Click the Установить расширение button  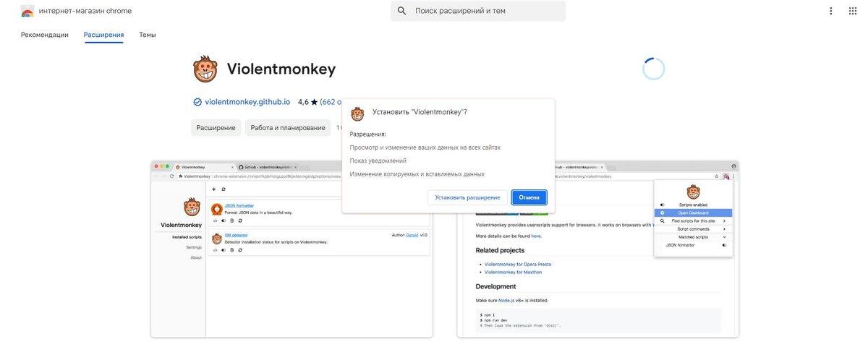(x=468, y=197)
